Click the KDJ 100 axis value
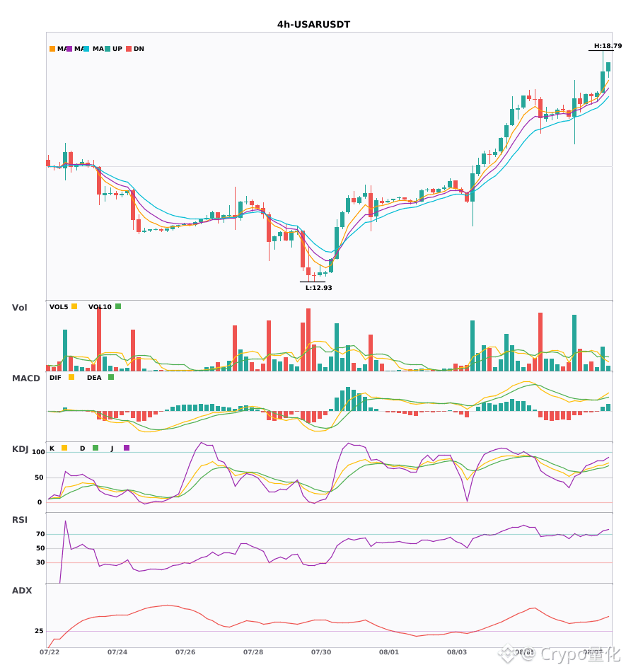Viewport: 626px width, 672px height. click(x=39, y=452)
